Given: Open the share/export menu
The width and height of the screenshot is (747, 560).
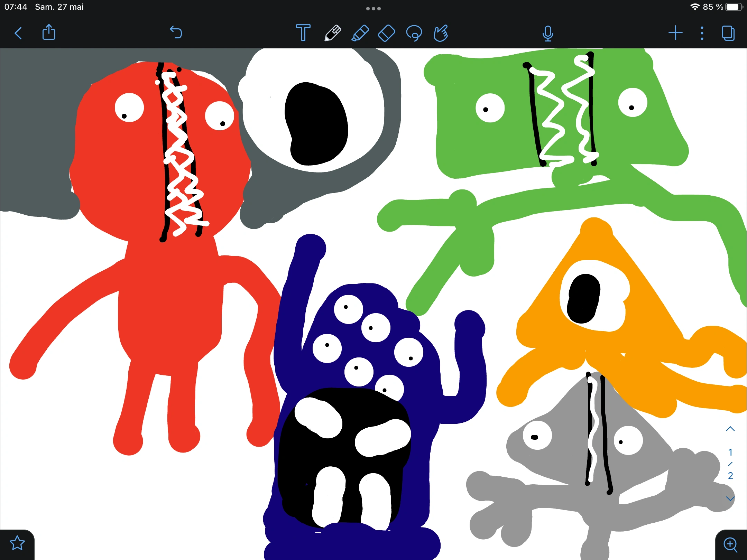Looking at the screenshot, I should click(49, 32).
